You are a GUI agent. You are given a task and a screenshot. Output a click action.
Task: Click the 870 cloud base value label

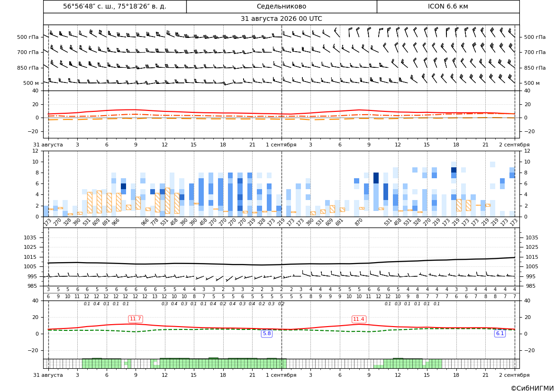coord(359,222)
